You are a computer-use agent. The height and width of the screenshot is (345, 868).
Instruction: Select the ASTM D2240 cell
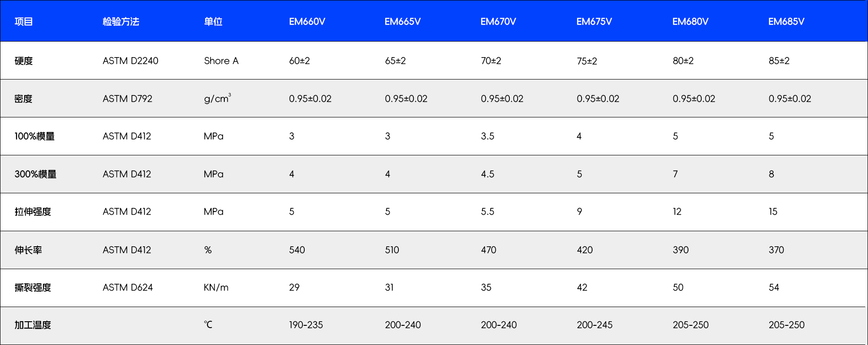click(131, 61)
